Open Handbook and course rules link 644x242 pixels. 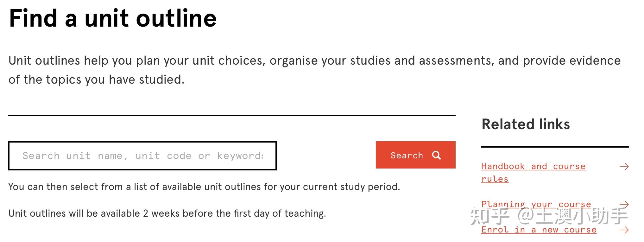point(533,167)
